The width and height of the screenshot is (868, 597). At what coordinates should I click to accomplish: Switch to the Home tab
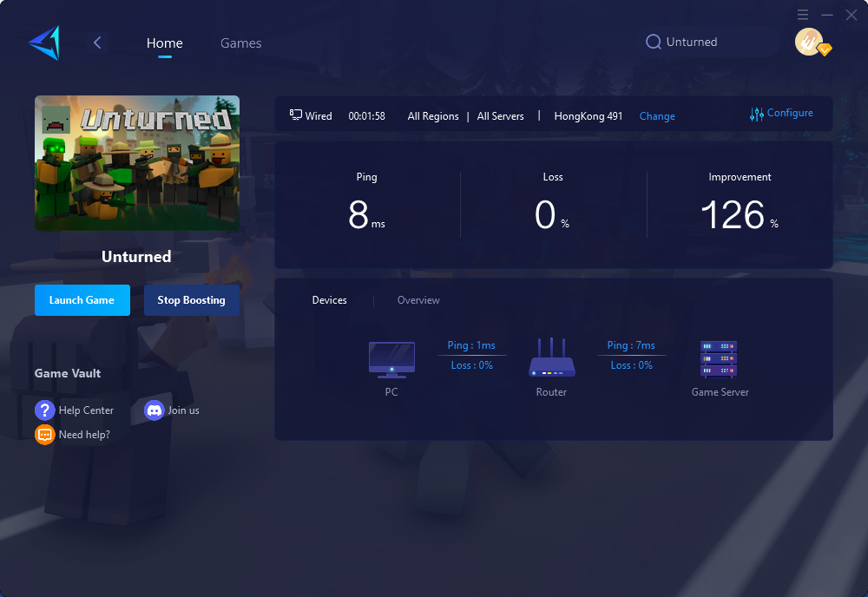click(x=164, y=43)
